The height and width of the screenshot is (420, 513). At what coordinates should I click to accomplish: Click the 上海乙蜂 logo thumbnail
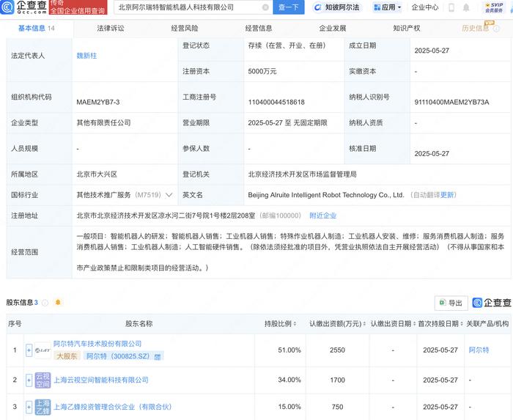click(43, 407)
